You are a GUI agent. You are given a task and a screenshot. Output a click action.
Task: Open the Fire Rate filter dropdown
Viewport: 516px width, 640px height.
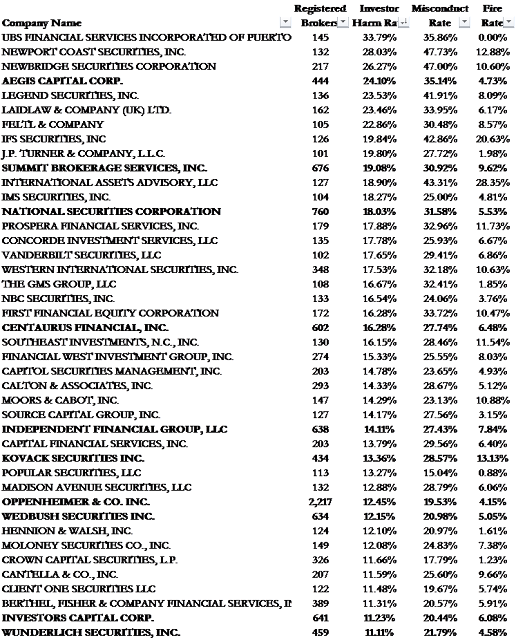[509, 22]
